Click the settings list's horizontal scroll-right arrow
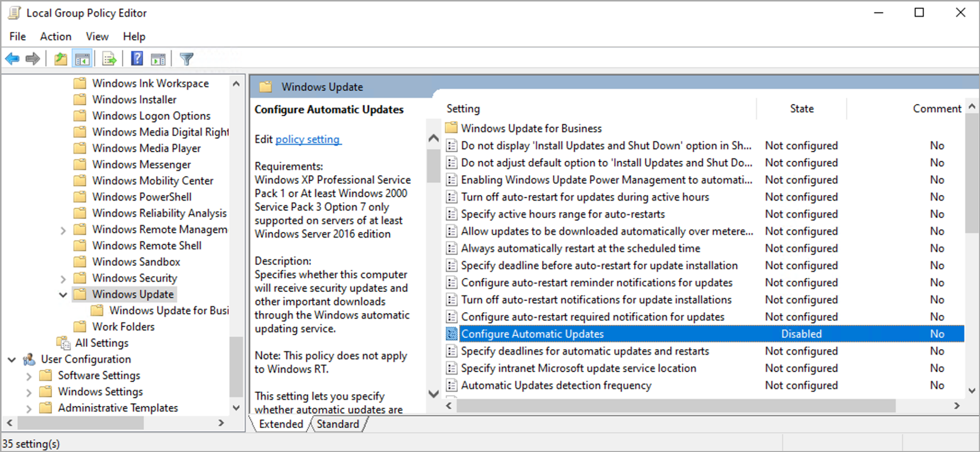The width and height of the screenshot is (980, 452). click(x=956, y=406)
